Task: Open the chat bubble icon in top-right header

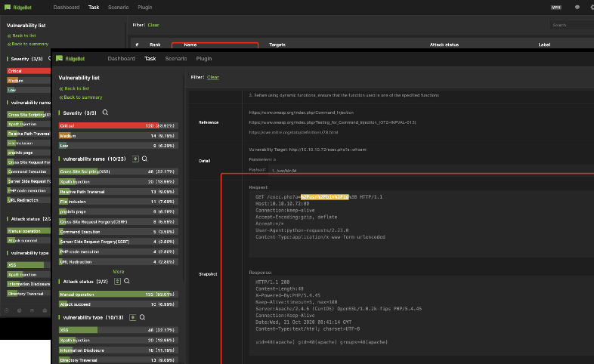Action: 577,6
